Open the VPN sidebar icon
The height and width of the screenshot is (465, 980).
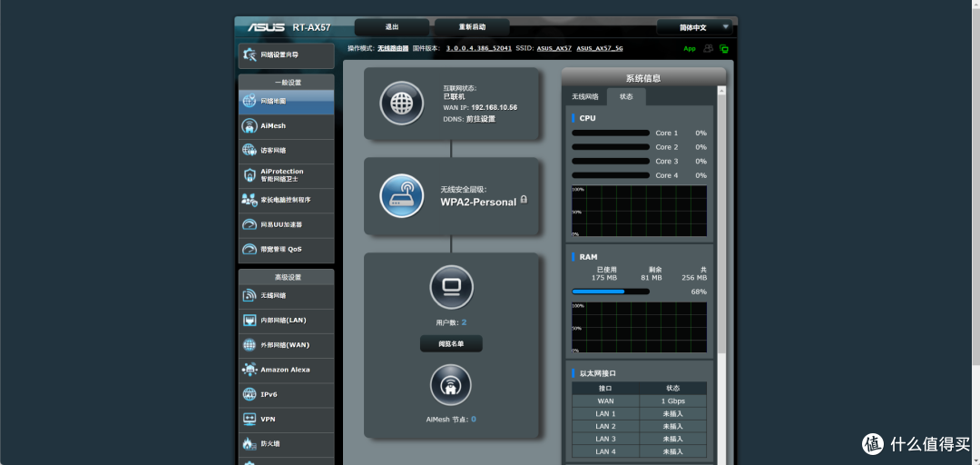tap(250, 420)
